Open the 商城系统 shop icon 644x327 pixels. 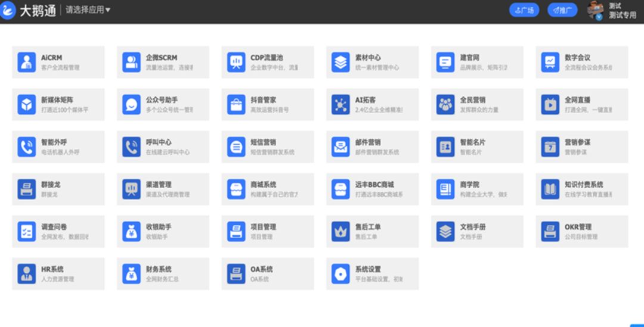tap(236, 189)
